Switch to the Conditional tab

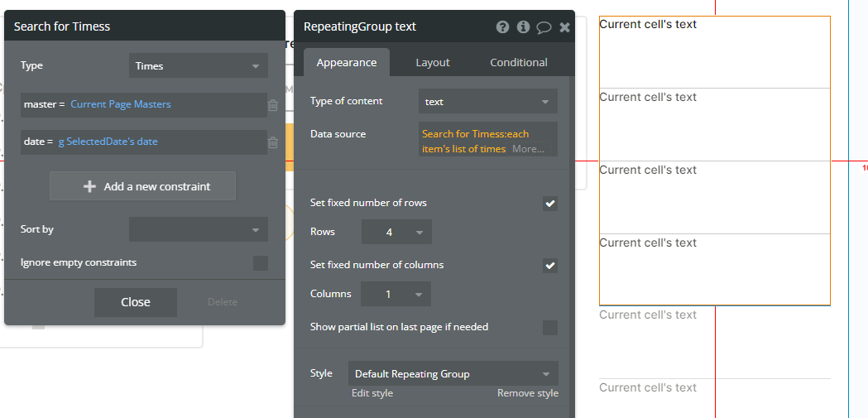pos(519,63)
